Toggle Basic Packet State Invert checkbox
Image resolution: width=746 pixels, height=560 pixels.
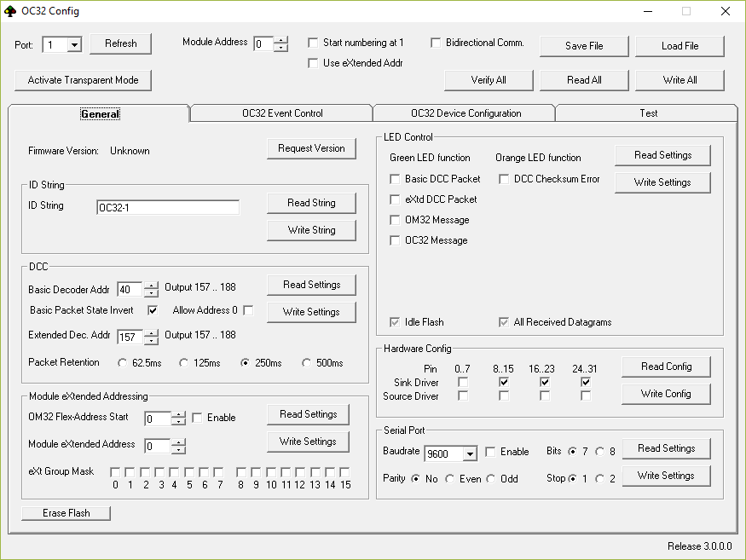(x=153, y=310)
